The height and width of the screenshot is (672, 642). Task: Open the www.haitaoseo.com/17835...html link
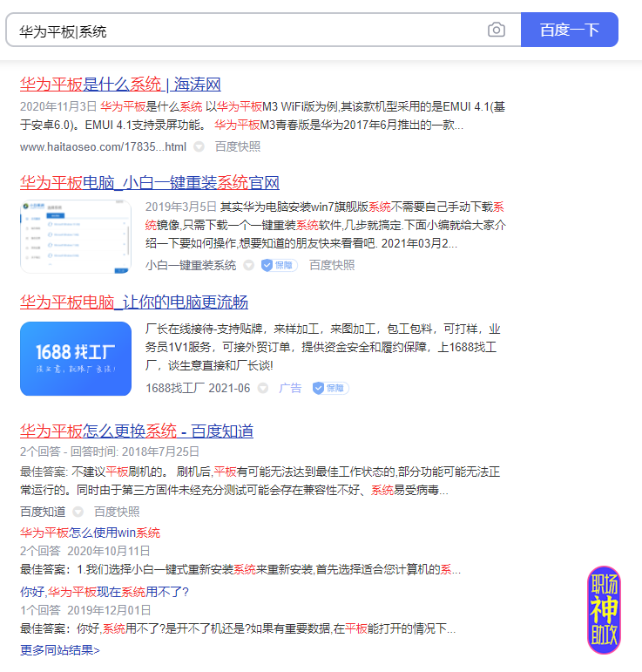point(103,147)
